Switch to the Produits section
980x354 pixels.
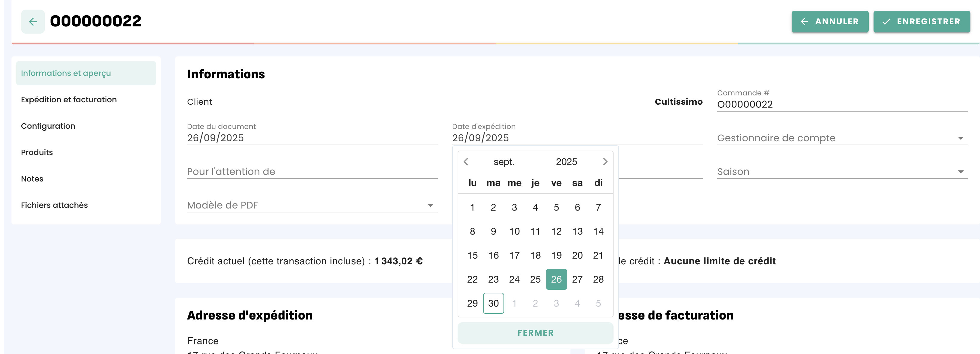37,152
